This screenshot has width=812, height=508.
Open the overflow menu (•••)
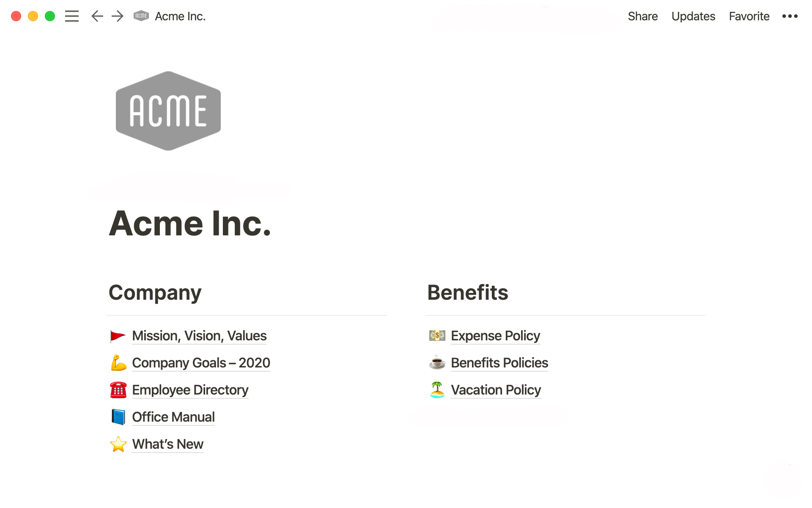tap(791, 16)
